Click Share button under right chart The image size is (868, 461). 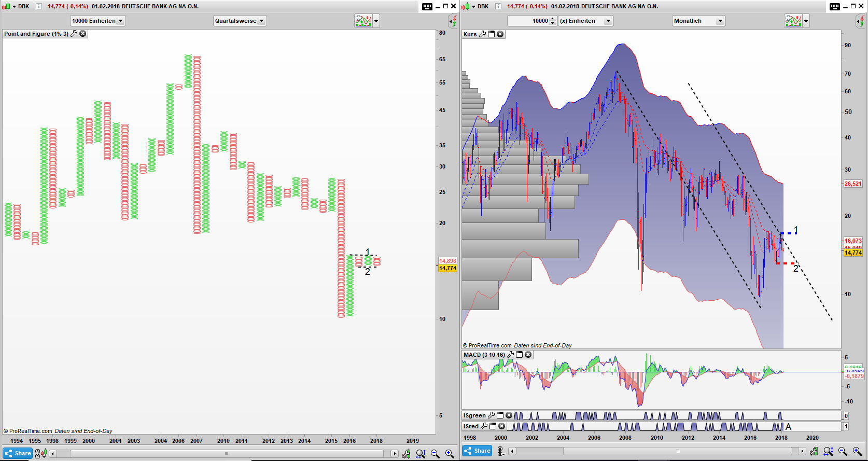(x=477, y=451)
